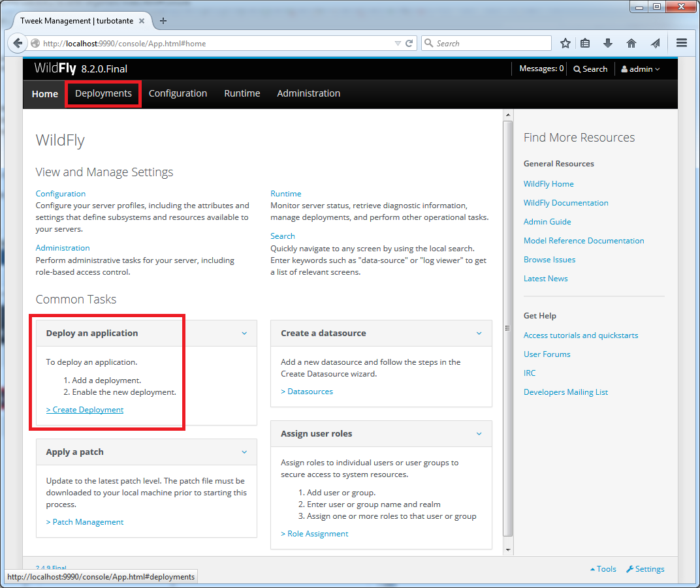This screenshot has height=588, width=700.
Task: Click the scrollbar down arrow
Action: point(507,550)
